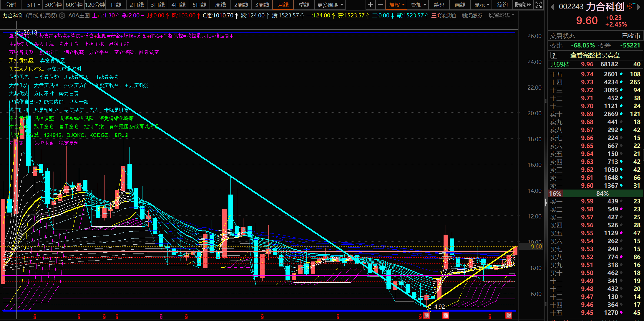Click the 预 forecast event marker
The height and width of the screenshot is (321, 644).
[x=426, y=316]
